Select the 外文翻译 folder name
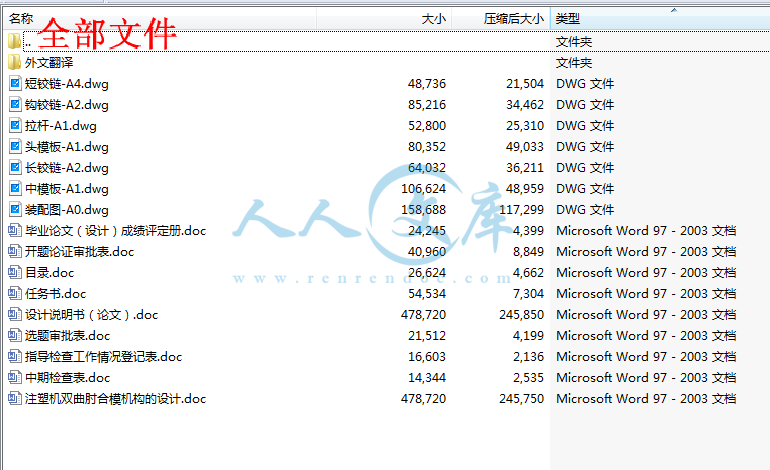770x470 pixels. pos(49,62)
